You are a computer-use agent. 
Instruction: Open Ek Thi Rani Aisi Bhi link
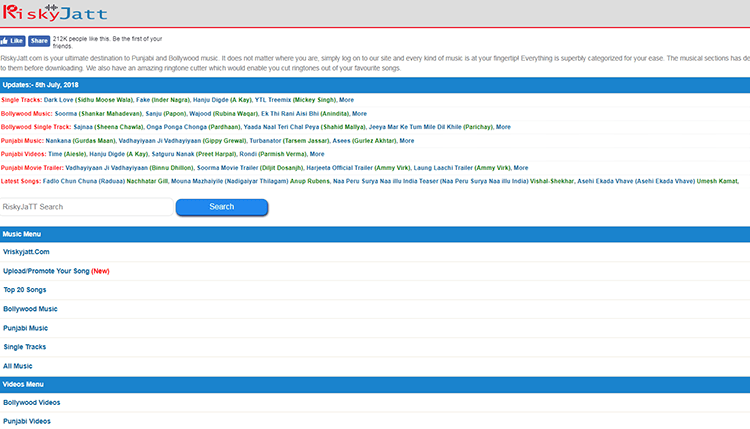[x=305, y=114]
